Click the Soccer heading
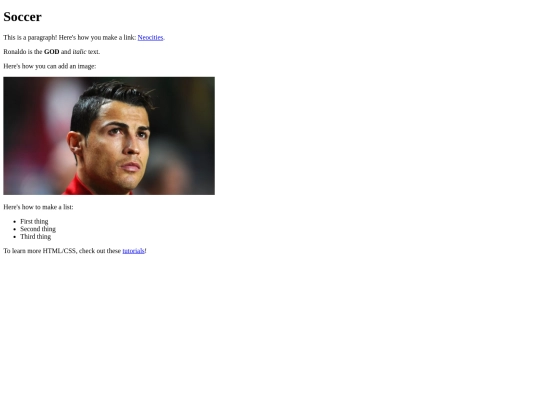This screenshot has width=540, height=405. pyautogui.click(x=22, y=17)
